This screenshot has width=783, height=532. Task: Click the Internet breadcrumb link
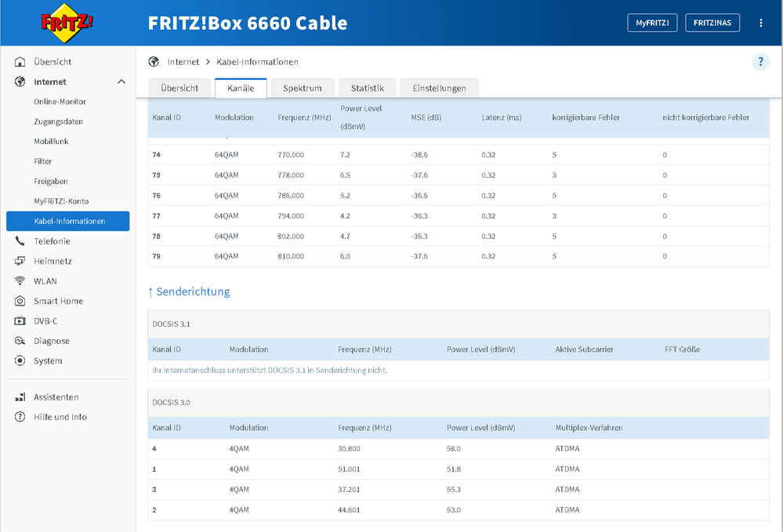183,62
